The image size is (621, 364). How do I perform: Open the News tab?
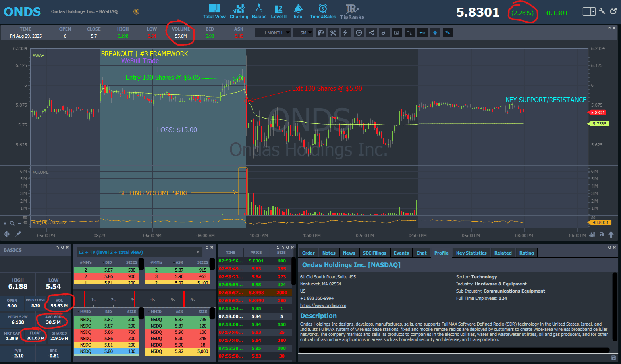(x=349, y=253)
